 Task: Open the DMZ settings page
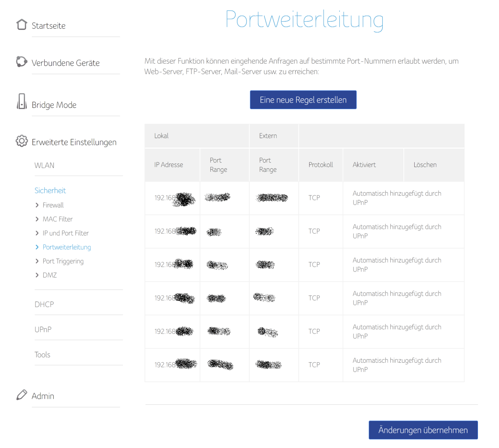coord(50,275)
